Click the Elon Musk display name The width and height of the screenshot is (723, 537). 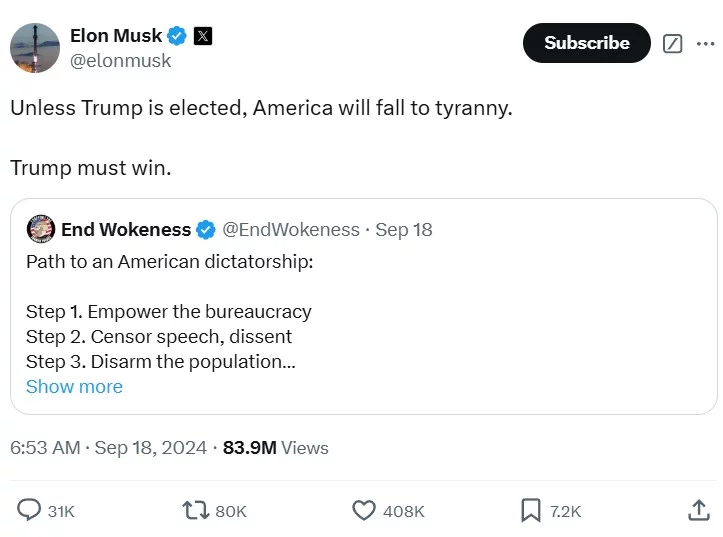116,36
